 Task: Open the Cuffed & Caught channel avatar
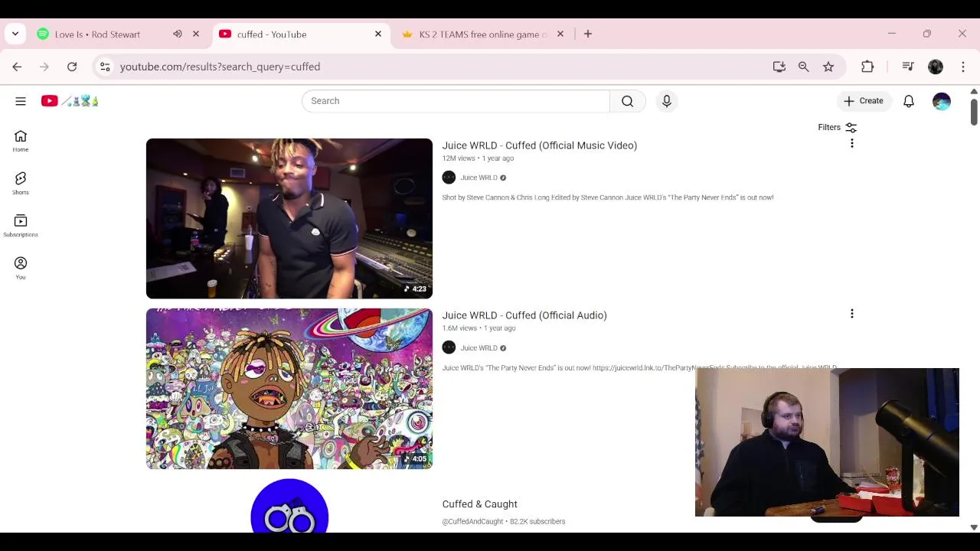(289, 506)
